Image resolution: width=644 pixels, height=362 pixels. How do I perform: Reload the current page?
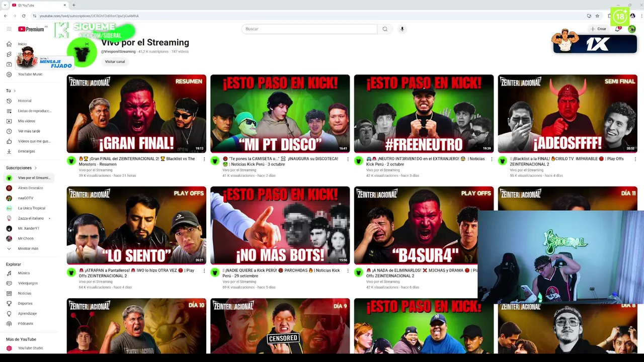pyautogui.click(x=23, y=16)
